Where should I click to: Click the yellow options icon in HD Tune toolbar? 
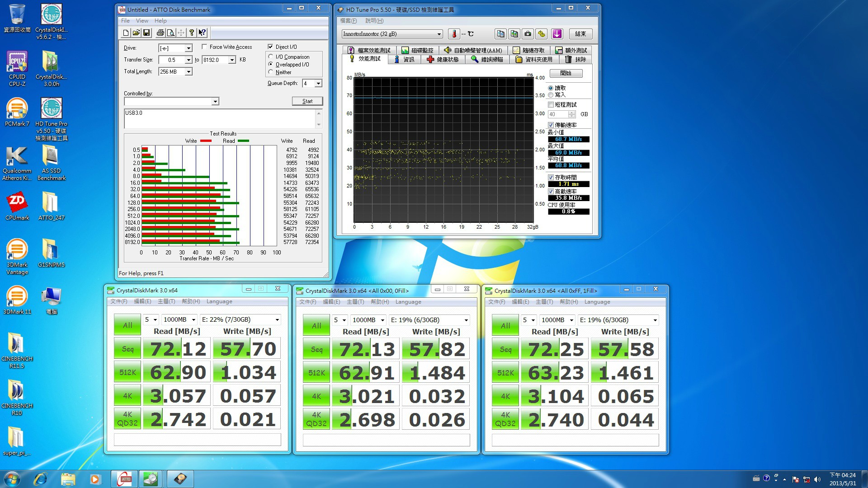[542, 34]
